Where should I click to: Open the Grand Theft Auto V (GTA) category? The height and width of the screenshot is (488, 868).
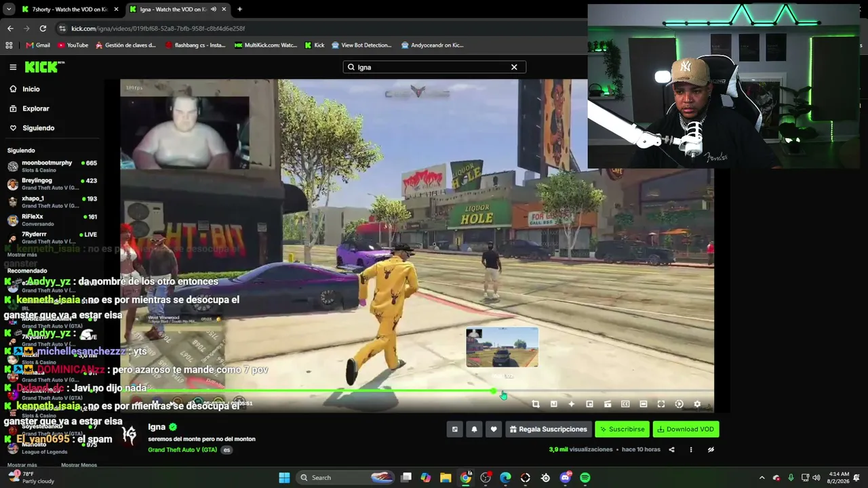pyautogui.click(x=182, y=450)
